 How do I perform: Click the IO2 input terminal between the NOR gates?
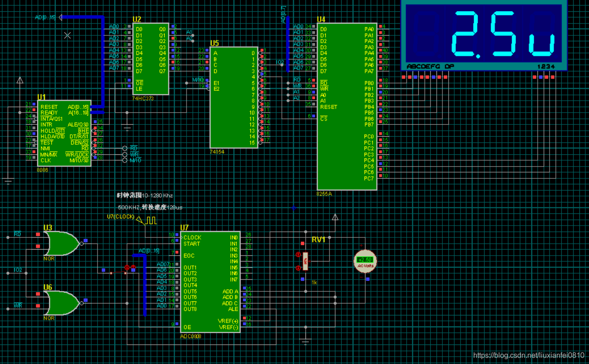pos(8,273)
